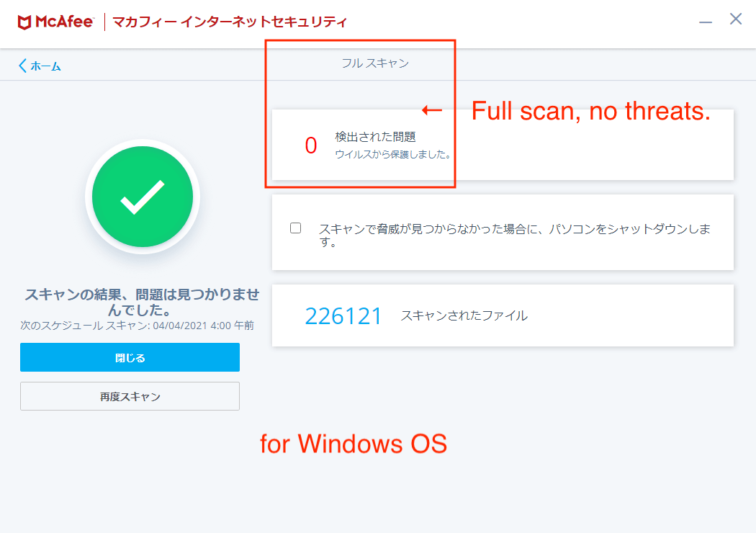This screenshot has width=756, height=533.
Task: Click the McAfee wordmark in title bar
Action: coord(64,22)
